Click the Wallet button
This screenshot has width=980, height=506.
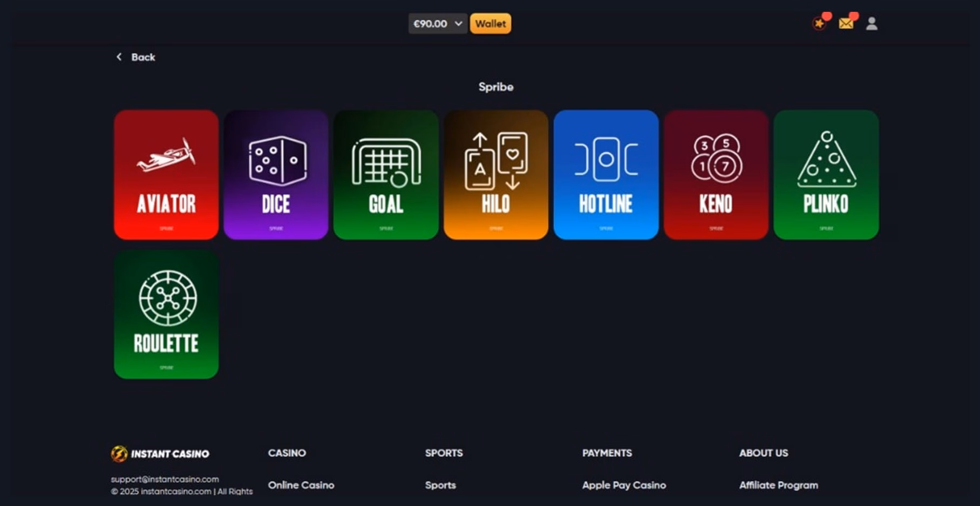[491, 24]
